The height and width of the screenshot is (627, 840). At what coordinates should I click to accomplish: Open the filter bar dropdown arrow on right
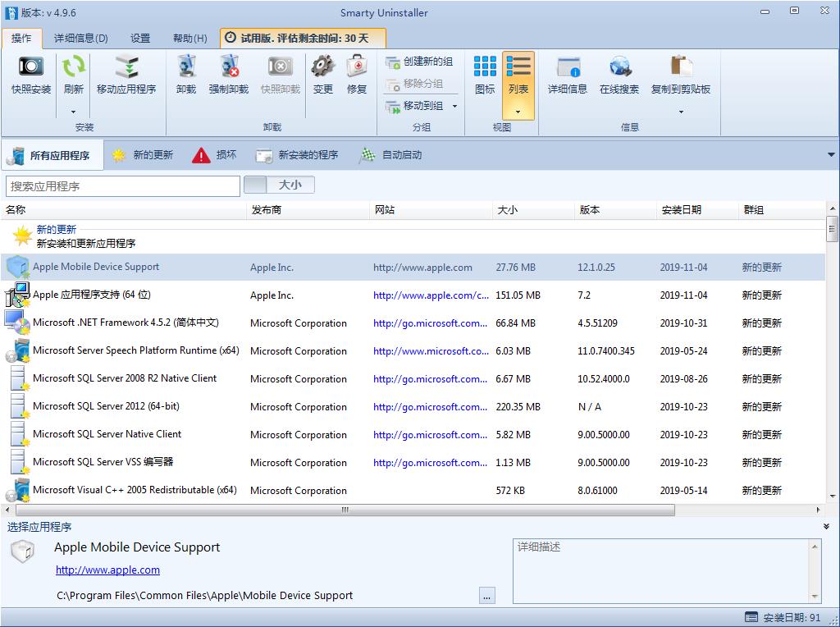click(831, 154)
